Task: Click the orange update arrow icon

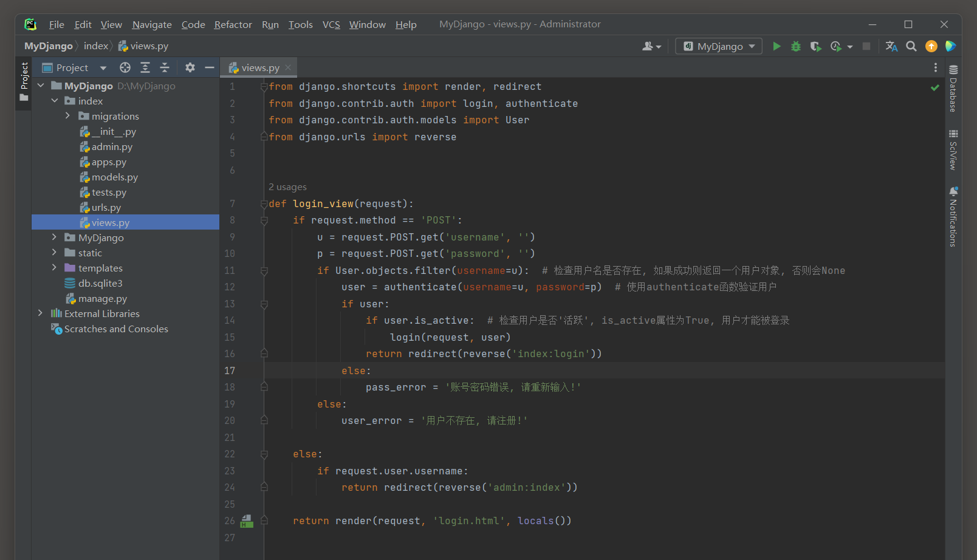Action: [931, 46]
